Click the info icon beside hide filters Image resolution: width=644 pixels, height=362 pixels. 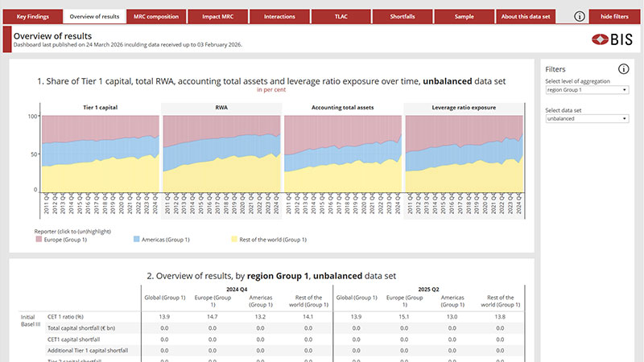[580, 16]
